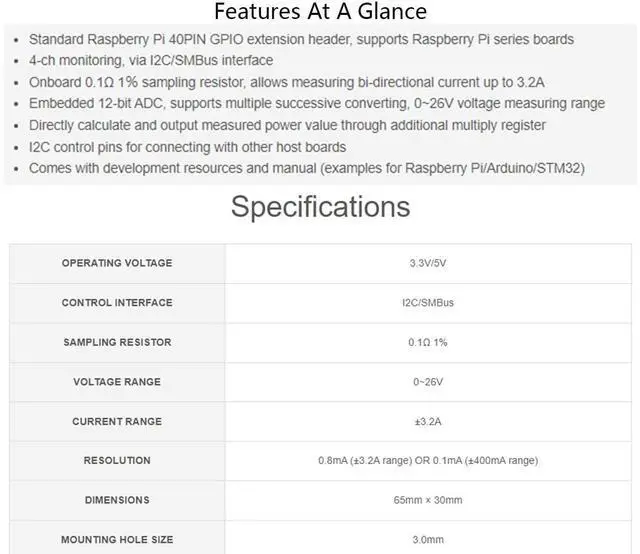640x554 pixels.
Task: Select the embedded 12-bit ADC feature line
Action: tap(316, 104)
